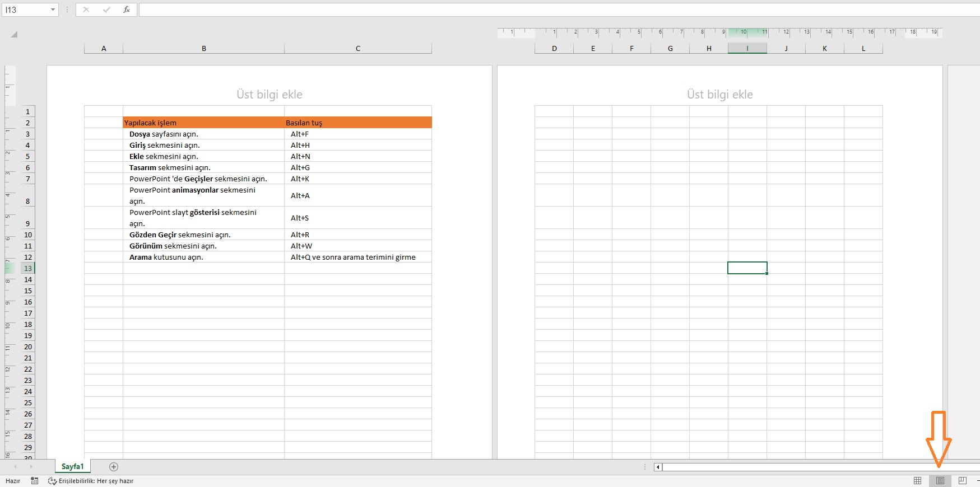Click the 'Tasarım sekmesini açın.' cell
Image resolution: width=980 pixels, height=487 pixels.
tap(204, 167)
